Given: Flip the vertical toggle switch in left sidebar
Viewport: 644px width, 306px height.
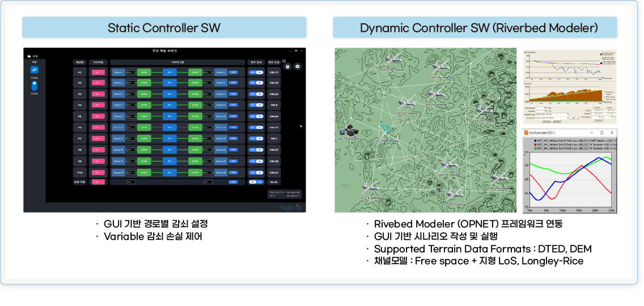Looking at the screenshot, I should [35, 86].
